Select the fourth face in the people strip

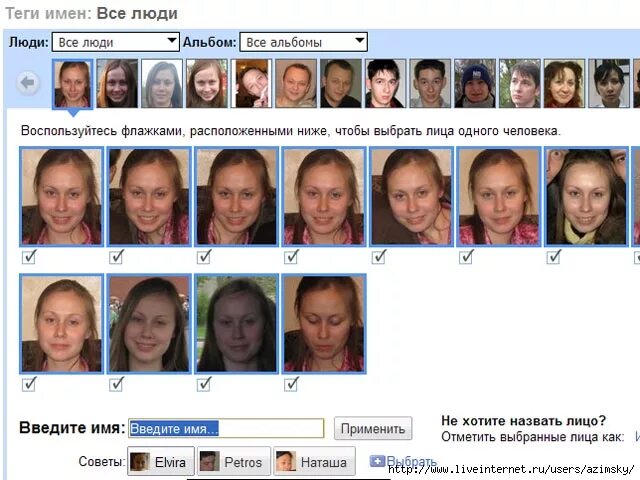[207, 84]
